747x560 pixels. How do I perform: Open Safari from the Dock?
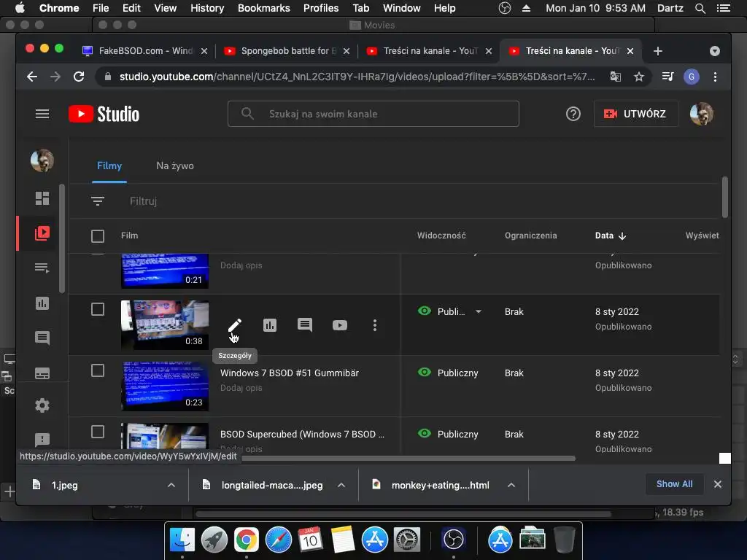[278, 540]
